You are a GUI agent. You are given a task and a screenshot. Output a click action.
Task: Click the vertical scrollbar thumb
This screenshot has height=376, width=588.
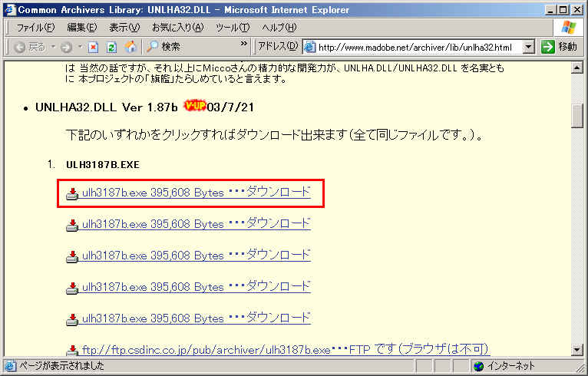coord(576,116)
